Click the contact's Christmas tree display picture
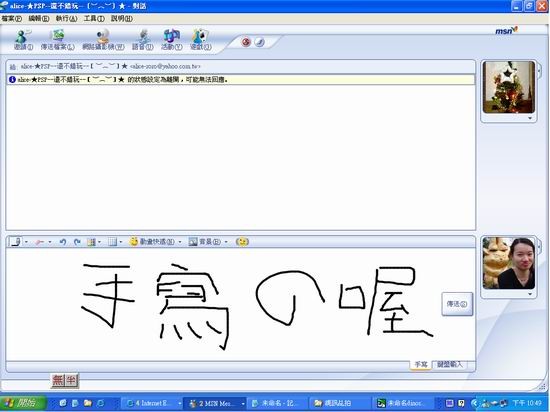This screenshot has width=550, height=412. click(509, 87)
